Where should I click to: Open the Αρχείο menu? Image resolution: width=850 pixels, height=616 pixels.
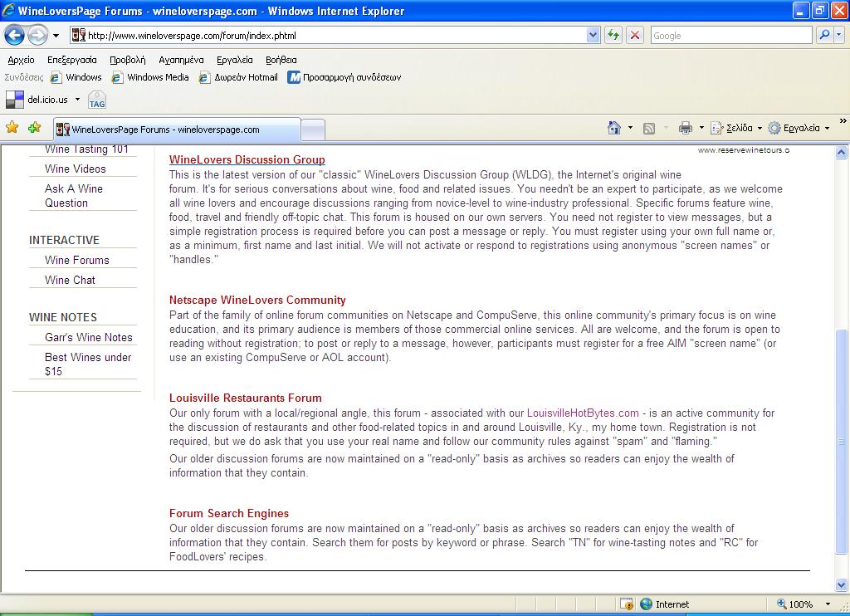click(x=21, y=61)
